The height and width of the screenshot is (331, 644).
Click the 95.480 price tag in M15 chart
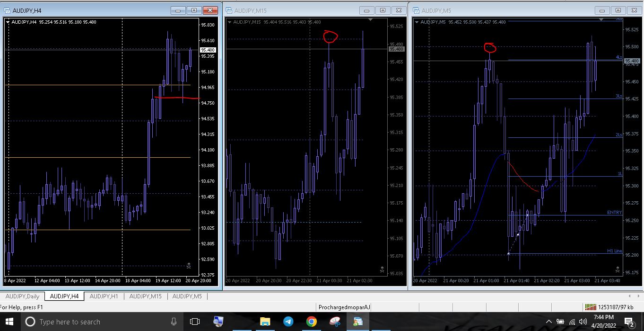396,49
